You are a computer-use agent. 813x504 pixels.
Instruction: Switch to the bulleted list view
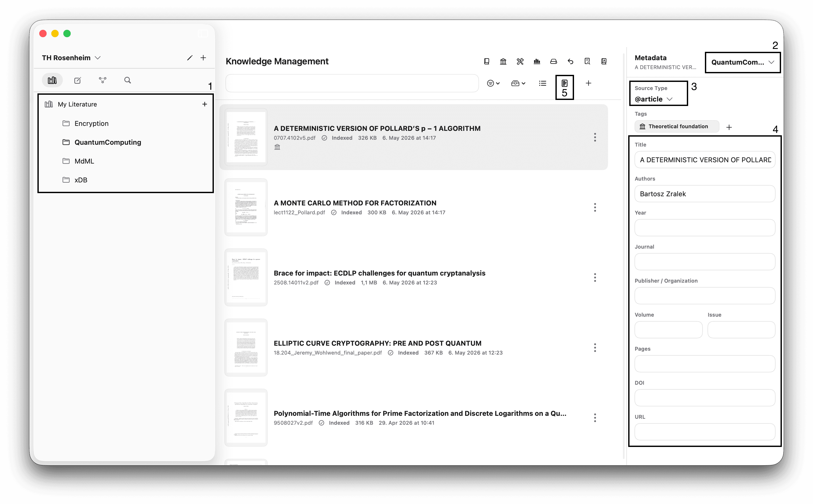pos(542,83)
